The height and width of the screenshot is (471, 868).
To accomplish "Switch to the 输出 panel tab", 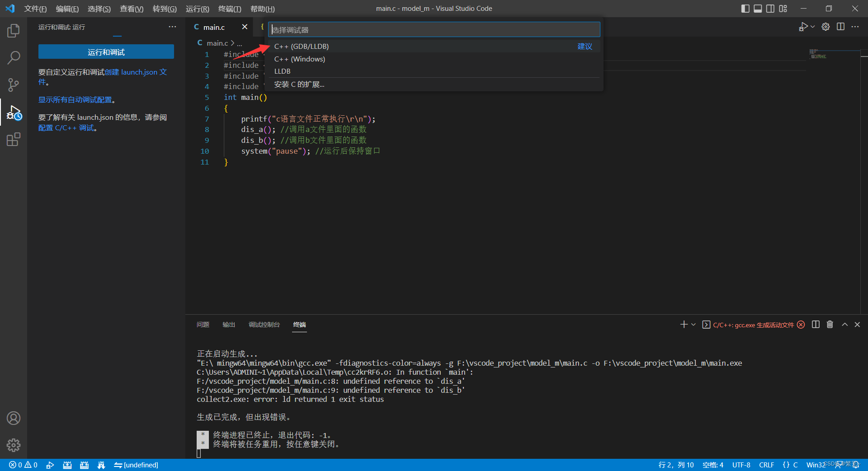I will tap(229, 325).
